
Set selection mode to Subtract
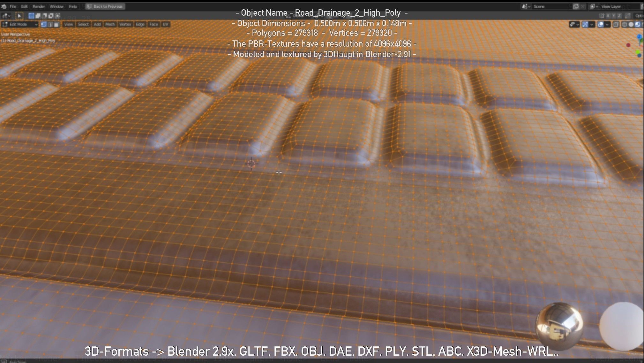tap(44, 16)
